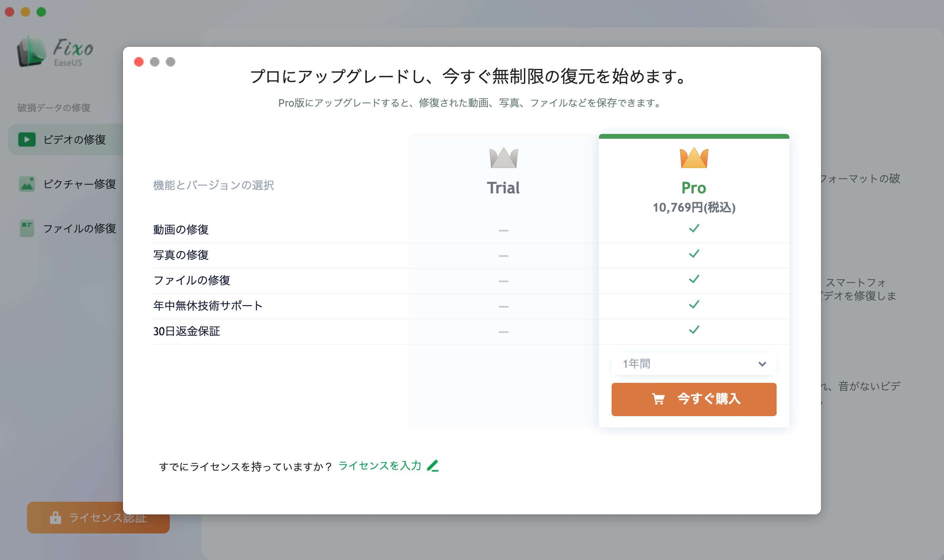Click the 年中無休技術サポート feature row label
944x560 pixels.
click(x=208, y=306)
